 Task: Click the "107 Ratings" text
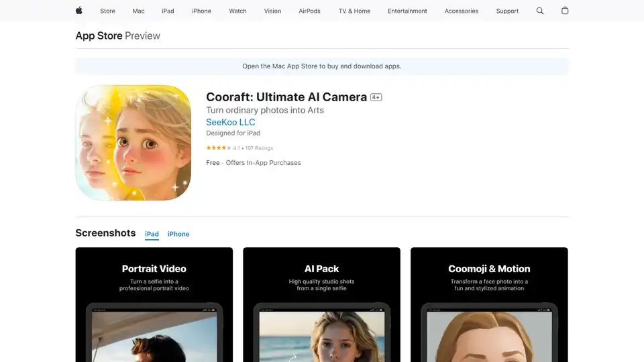point(259,148)
